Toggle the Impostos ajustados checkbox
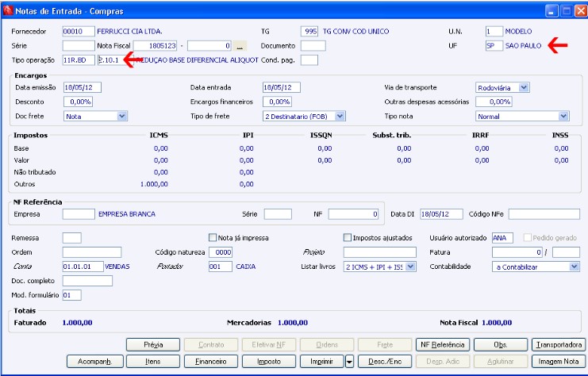The width and height of the screenshot is (588, 376). coord(348,238)
